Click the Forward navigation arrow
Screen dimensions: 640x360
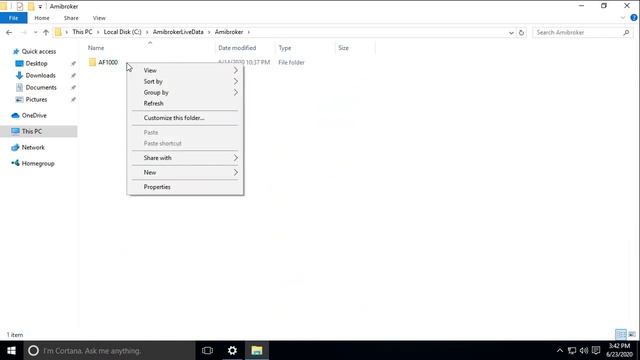pos(24,32)
